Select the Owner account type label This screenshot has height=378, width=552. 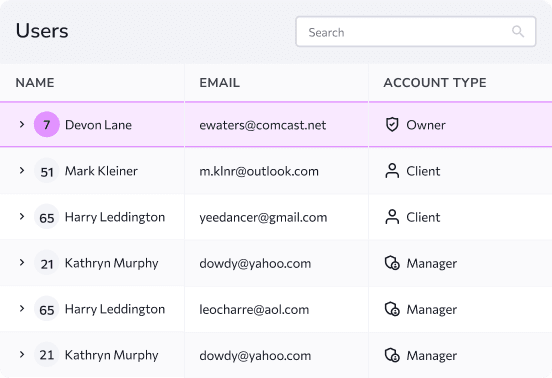click(426, 125)
